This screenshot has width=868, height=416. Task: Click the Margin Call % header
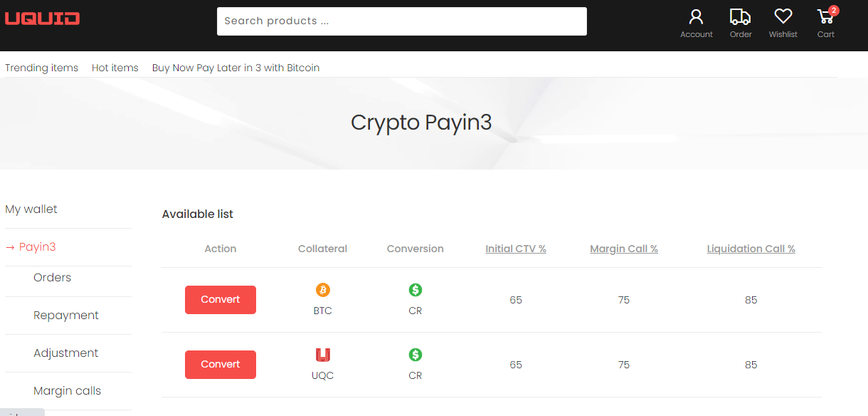pyautogui.click(x=624, y=249)
